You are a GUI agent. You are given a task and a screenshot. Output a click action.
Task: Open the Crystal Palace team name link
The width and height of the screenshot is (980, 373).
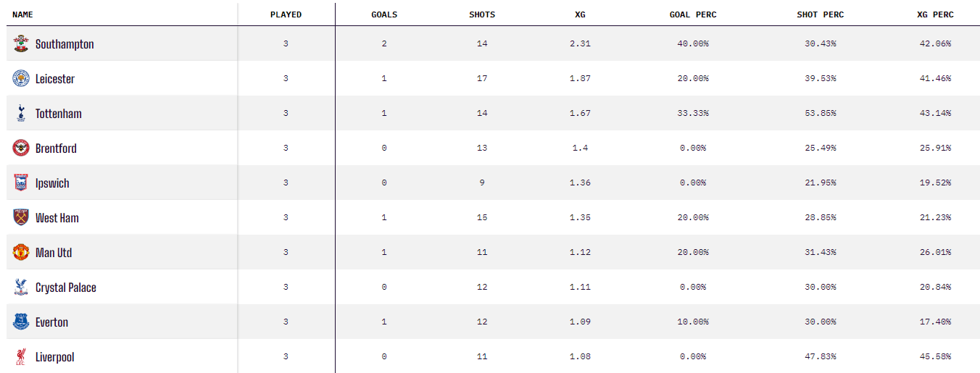pos(66,288)
